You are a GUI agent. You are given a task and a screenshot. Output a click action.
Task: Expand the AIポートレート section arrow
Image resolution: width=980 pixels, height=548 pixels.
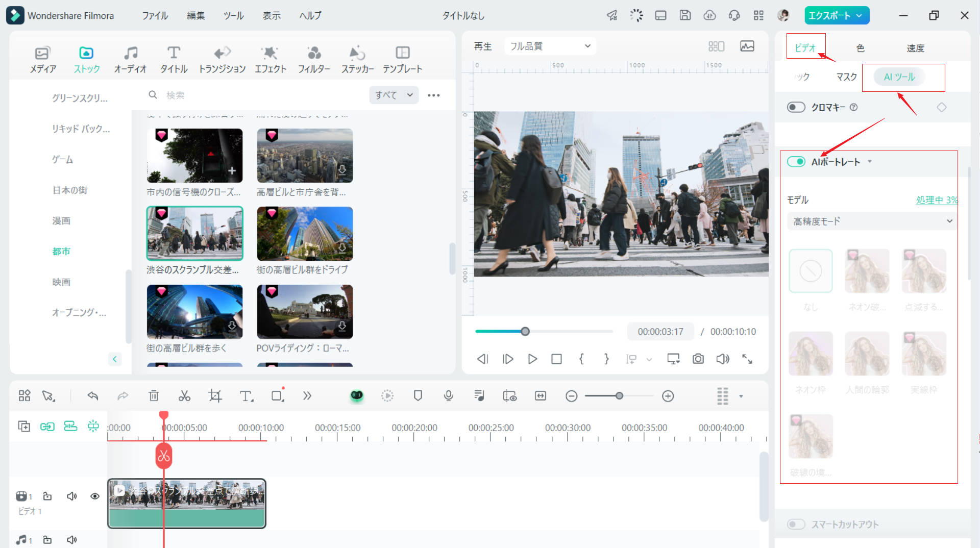point(870,162)
